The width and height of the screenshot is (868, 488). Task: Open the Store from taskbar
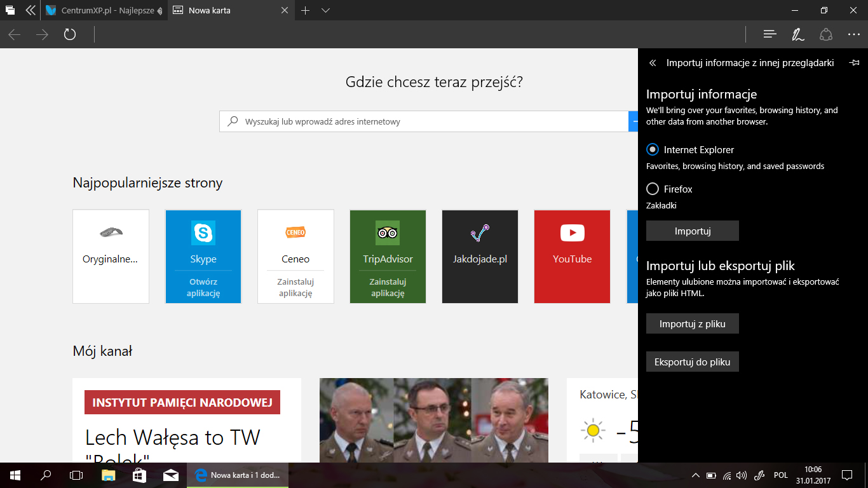pos(139,475)
